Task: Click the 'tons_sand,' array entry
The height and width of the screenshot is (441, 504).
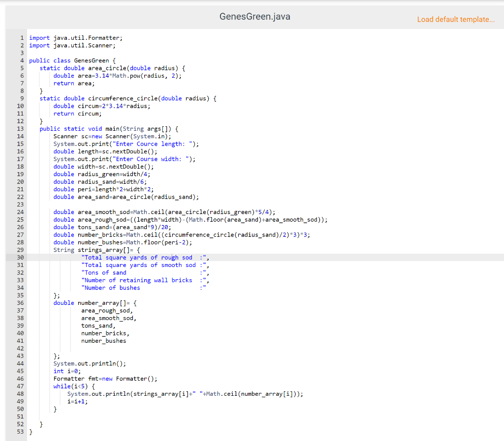Action: click(x=98, y=325)
